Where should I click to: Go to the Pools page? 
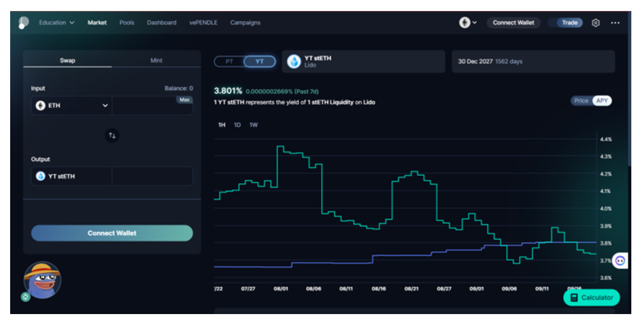point(127,23)
